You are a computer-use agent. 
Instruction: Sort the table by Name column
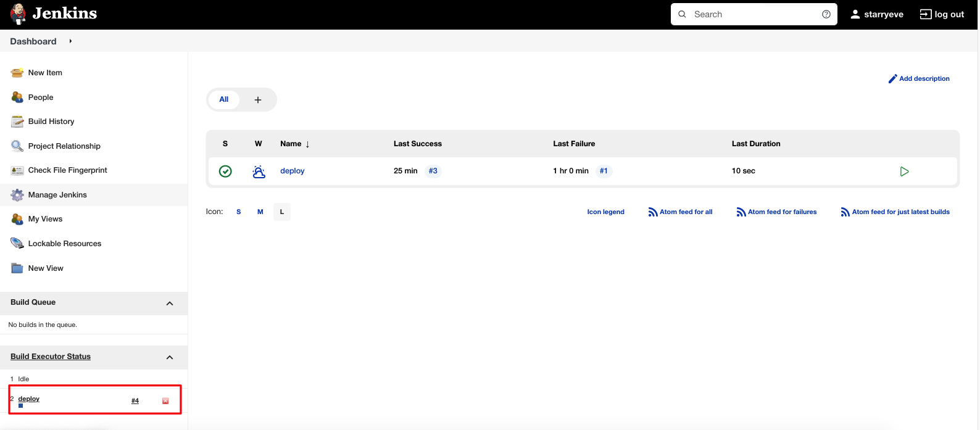pyautogui.click(x=295, y=144)
